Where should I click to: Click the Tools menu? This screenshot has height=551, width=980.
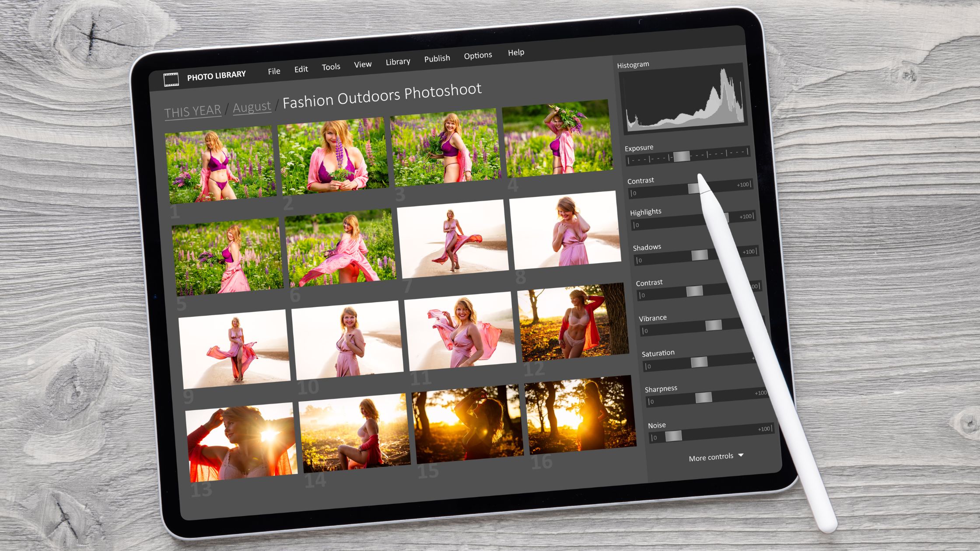tap(330, 69)
